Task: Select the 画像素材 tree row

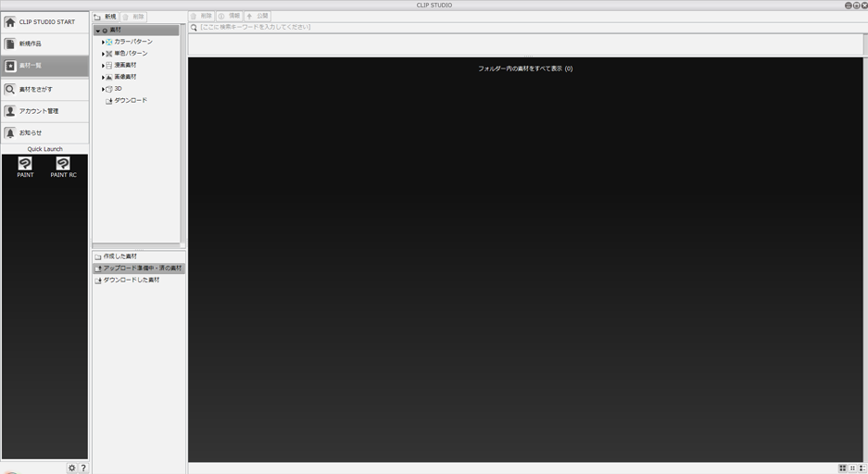Action: [x=136, y=77]
